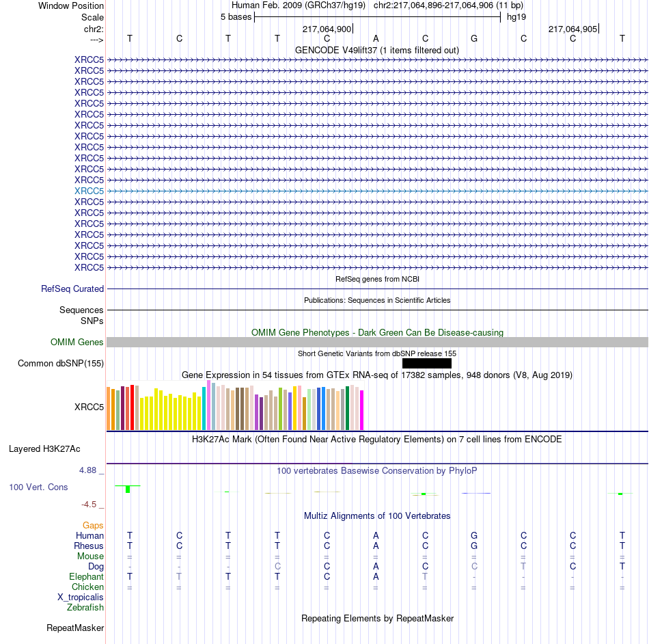Open the GTEx Gene Expression track title
Image resolution: width=649 pixels, height=644 pixels.
(x=377, y=375)
